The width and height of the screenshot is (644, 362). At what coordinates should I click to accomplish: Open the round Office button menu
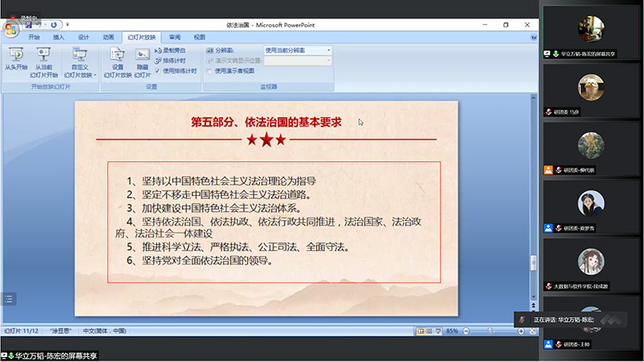coord(11,29)
